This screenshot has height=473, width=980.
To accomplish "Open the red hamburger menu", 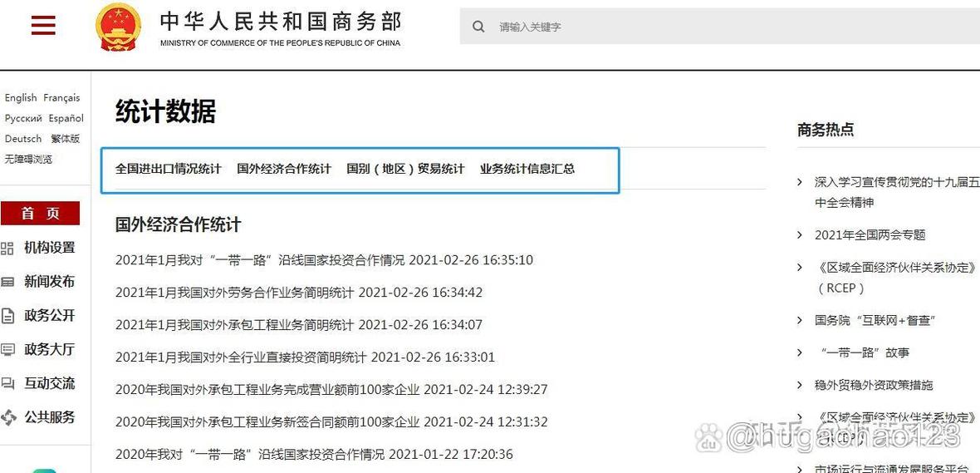I will coord(43,25).
